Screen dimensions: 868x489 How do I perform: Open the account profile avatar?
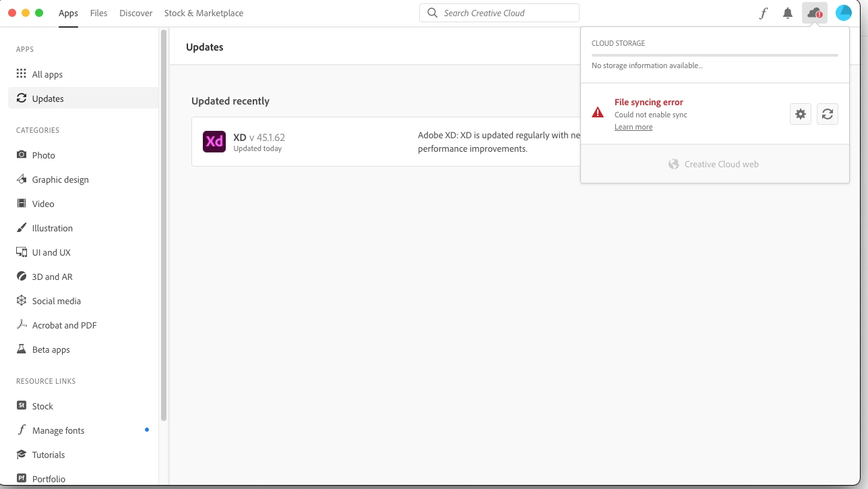click(x=844, y=13)
